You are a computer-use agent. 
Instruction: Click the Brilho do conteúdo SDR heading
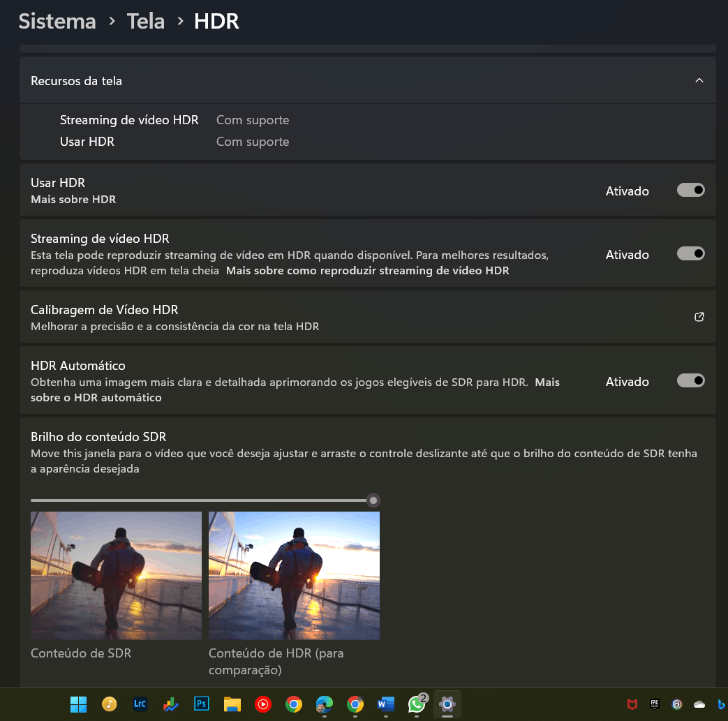tap(98, 437)
